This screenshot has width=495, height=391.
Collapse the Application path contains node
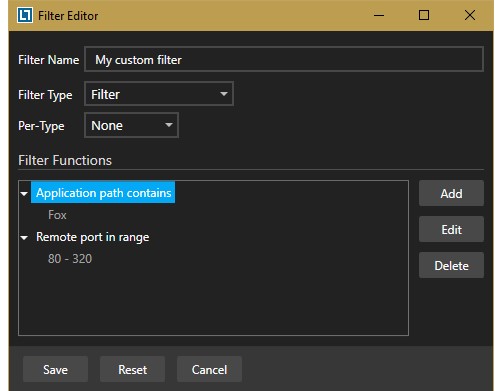(24, 194)
